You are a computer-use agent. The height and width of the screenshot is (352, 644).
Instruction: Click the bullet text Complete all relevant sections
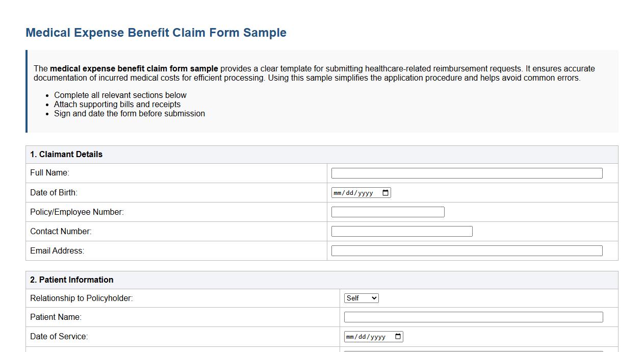click(x=120, y=95)
